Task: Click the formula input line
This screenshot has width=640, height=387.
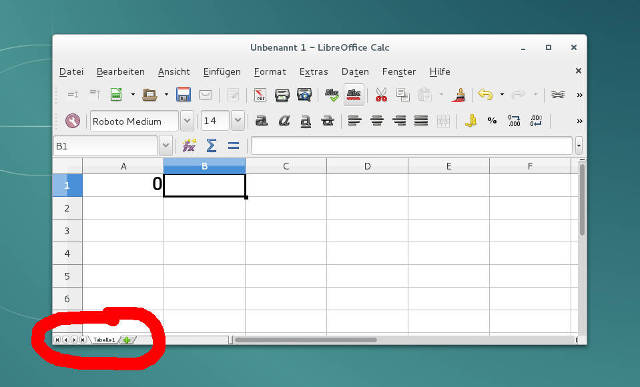Action: 412,146
